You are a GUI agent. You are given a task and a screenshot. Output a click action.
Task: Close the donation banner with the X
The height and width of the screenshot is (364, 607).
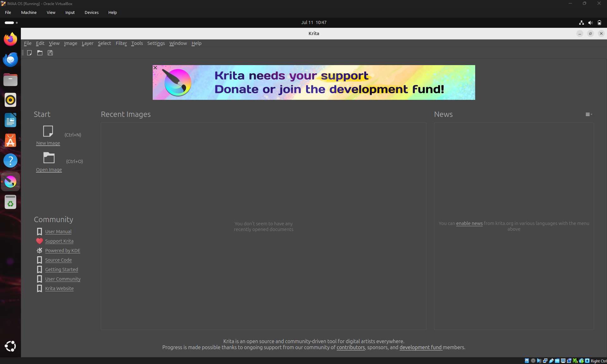pyautogui.click(x=155, y=68)
